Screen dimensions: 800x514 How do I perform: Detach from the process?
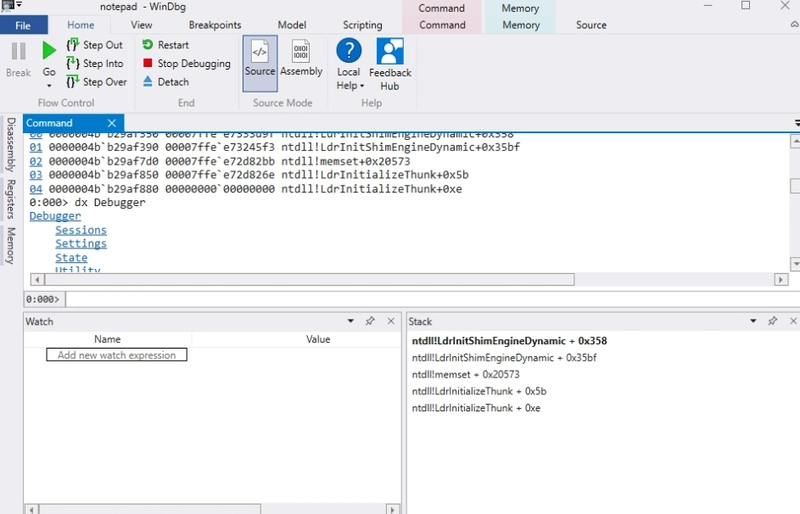[165, 82]
